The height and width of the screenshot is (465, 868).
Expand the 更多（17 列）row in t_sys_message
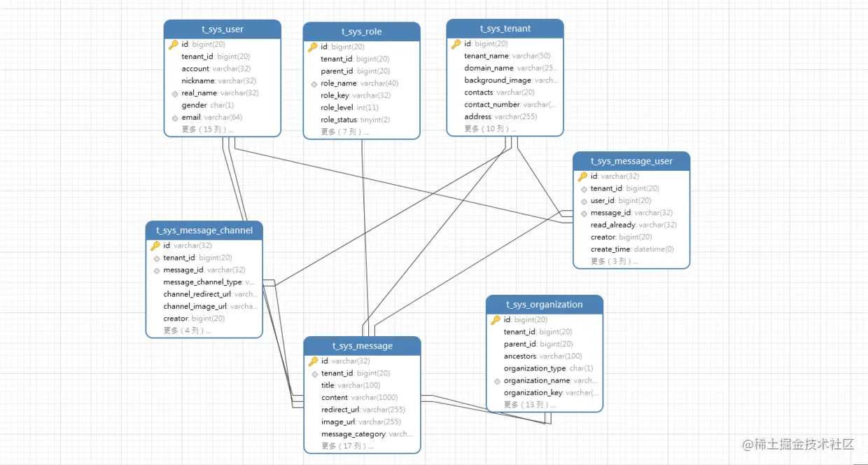click(347, 446)
